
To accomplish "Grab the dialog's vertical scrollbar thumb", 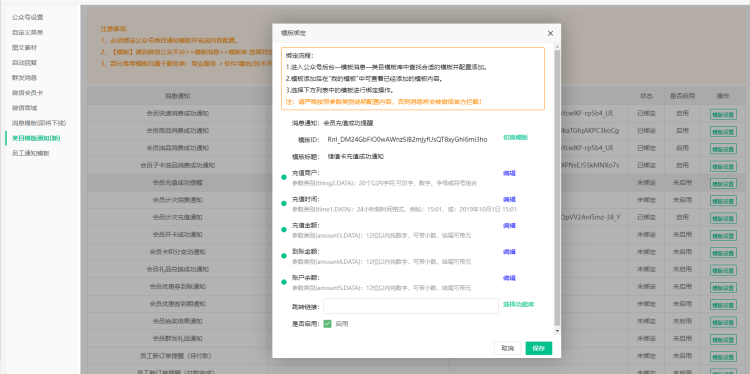I will tap(557, 187).
